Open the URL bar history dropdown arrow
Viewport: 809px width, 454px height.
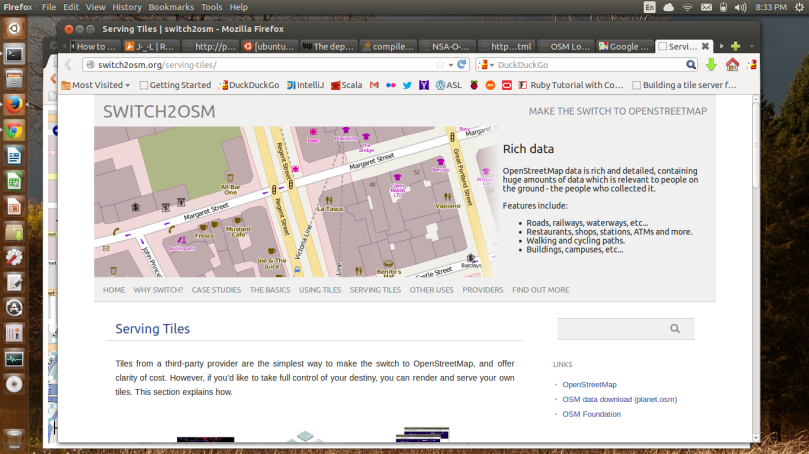pos(451,65)
